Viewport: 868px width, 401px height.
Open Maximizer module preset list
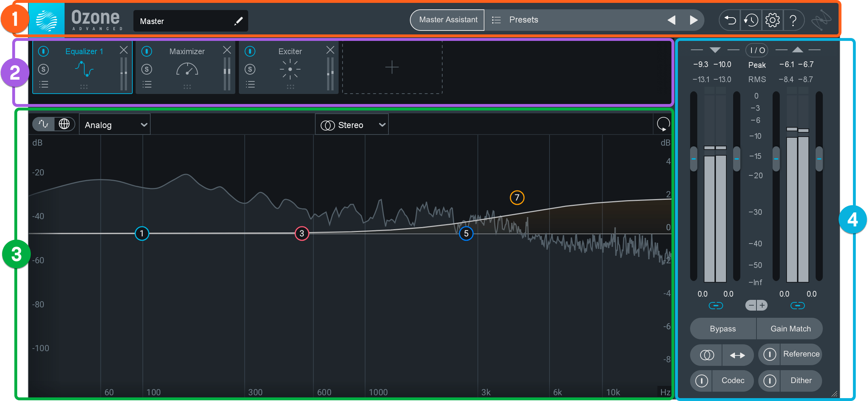pos(147,85)
